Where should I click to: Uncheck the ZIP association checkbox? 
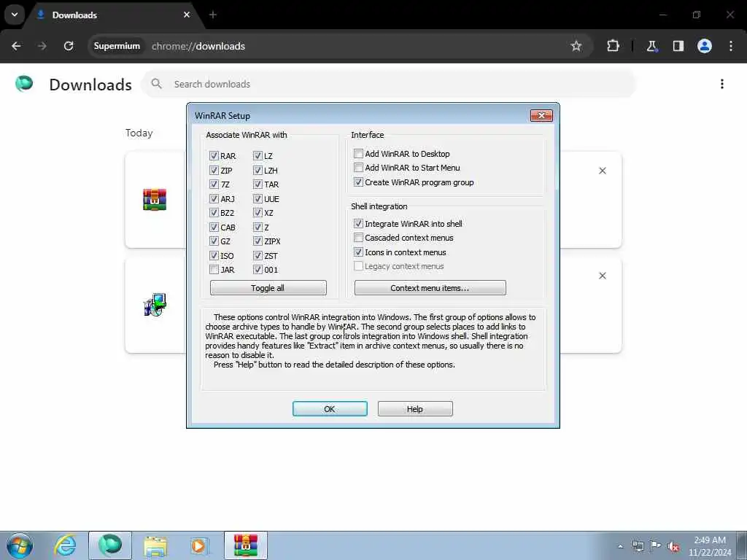214,170
